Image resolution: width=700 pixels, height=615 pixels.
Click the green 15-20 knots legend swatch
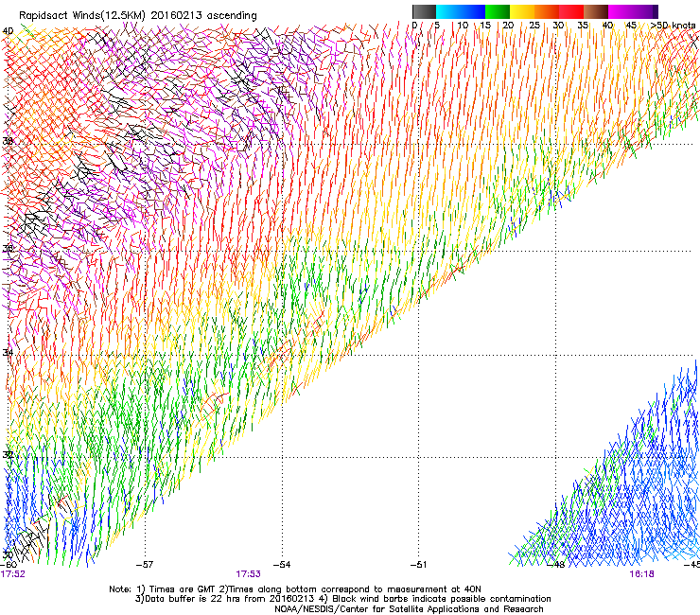(x=498, y=11)
